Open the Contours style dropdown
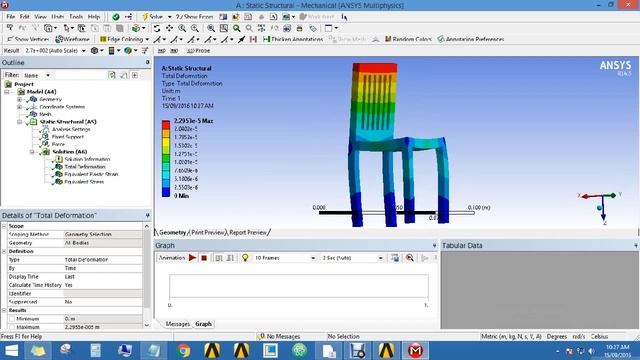Image resolution: width=640 pixels, height=360 pixels. (x=114, y=51)
